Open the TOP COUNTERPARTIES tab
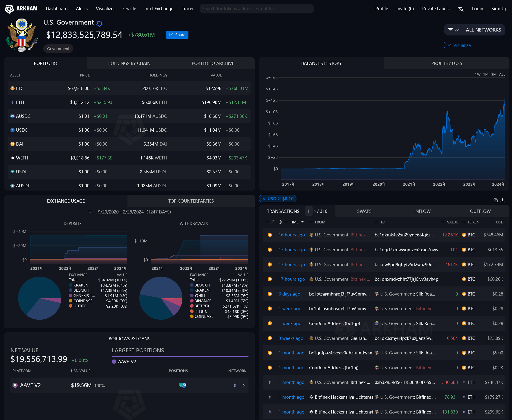 point(191,201)
